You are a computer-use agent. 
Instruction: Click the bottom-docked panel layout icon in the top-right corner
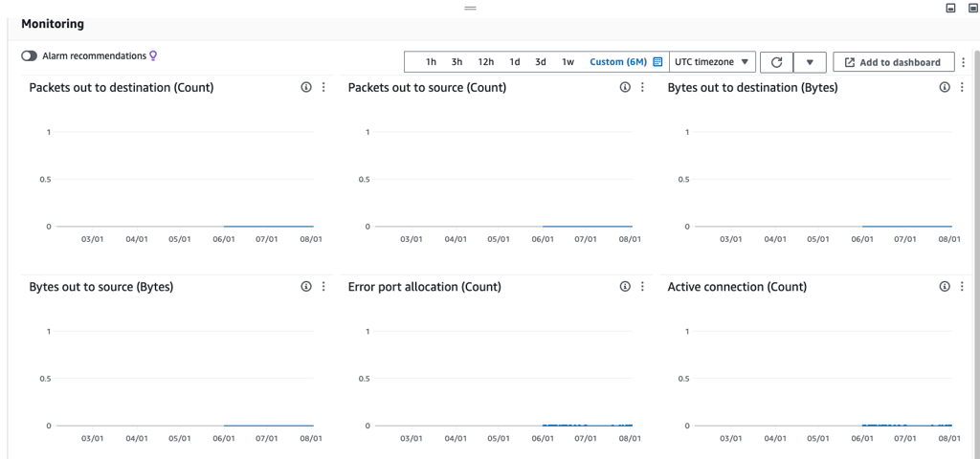point(950,8)
